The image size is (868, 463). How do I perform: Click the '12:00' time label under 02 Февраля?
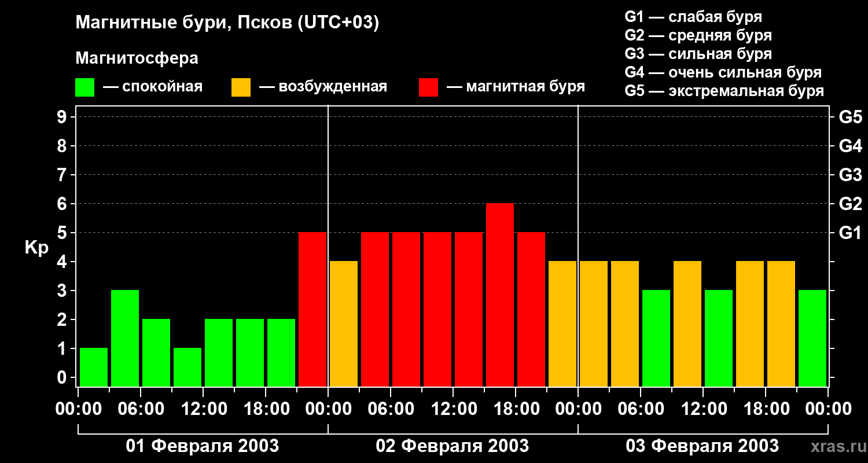click(x=453, y=410)
